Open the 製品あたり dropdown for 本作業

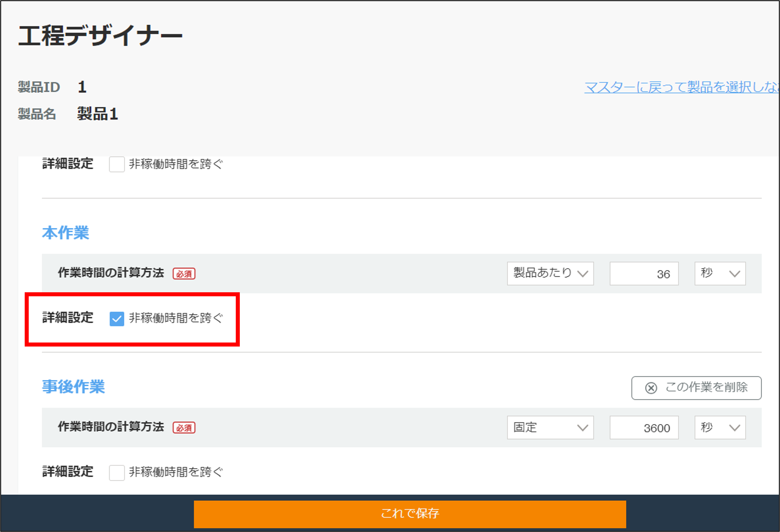click(550, 273)
